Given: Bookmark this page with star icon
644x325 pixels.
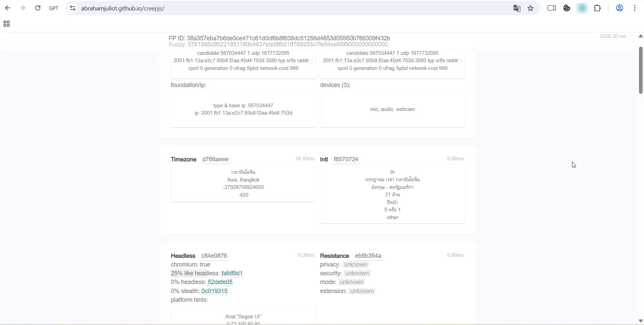Looking at the screenshot, I should click(531, 8).
